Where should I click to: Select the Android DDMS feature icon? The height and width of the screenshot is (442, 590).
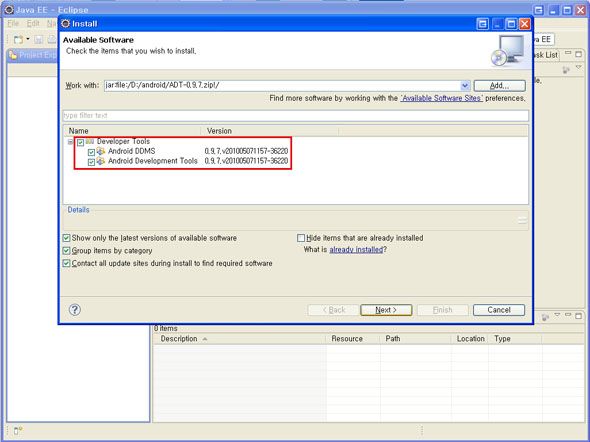(100, 151)
